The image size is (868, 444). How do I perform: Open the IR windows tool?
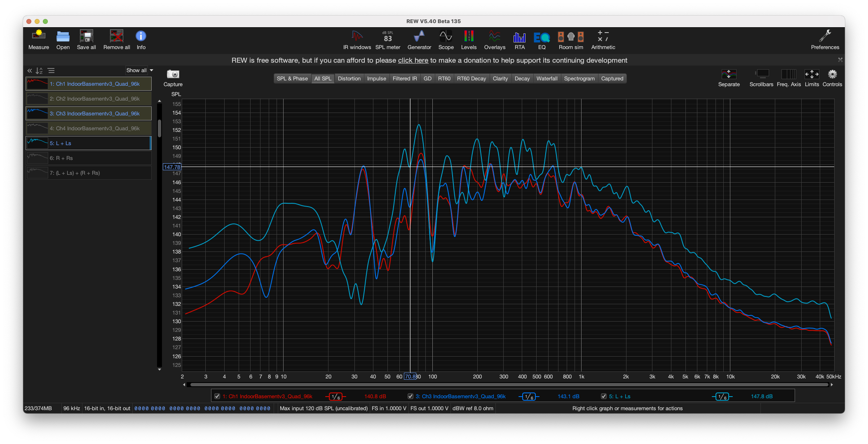click(357, 40)
